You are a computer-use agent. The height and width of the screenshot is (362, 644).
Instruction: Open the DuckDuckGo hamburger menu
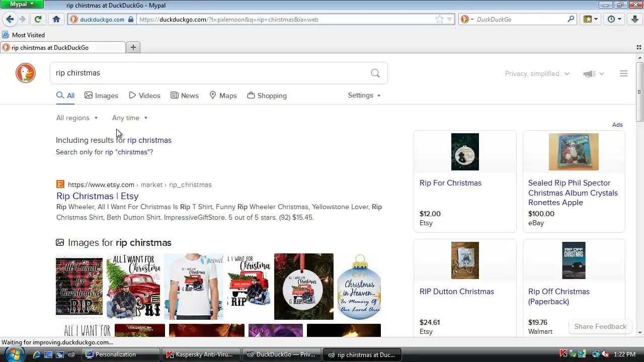click(623, 73)
